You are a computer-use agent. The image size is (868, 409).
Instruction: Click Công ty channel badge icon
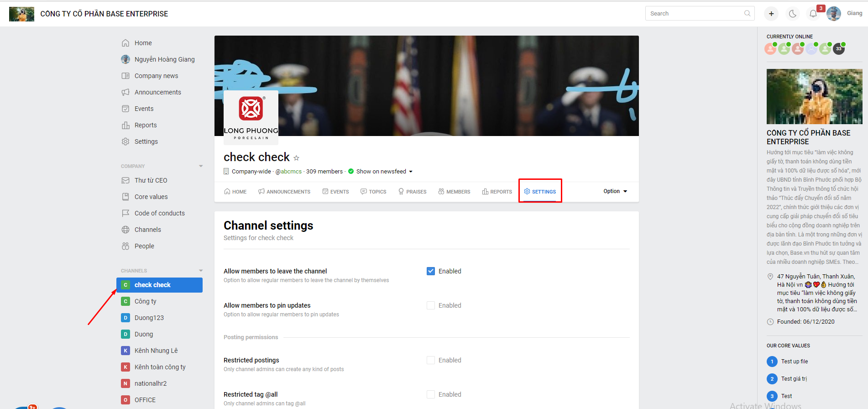pyautogui.click(x=125, y=301)
